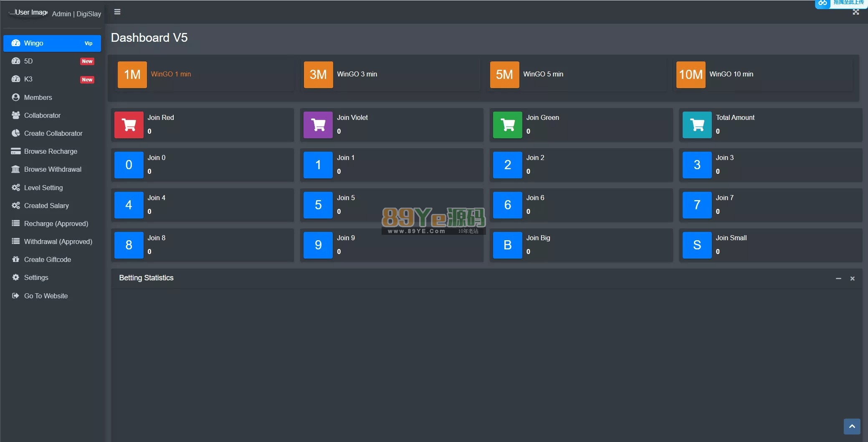
Task: Click the red Join Red cart icon
Action: pyautogui.click(x=129, y=124)
